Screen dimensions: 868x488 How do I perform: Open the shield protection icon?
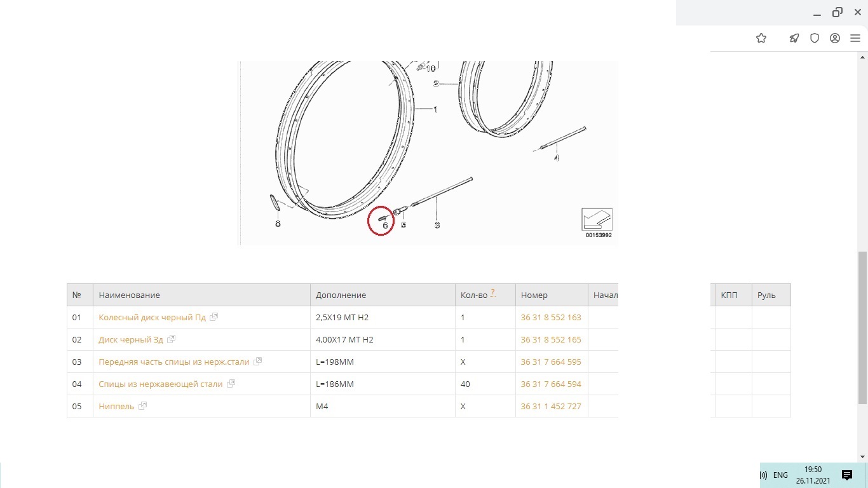coord(815,38)
